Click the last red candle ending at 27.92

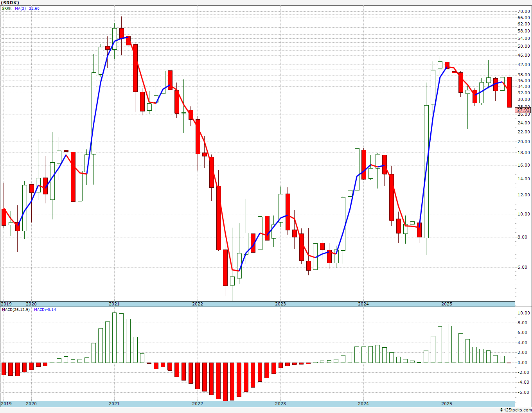pos(509,92)
